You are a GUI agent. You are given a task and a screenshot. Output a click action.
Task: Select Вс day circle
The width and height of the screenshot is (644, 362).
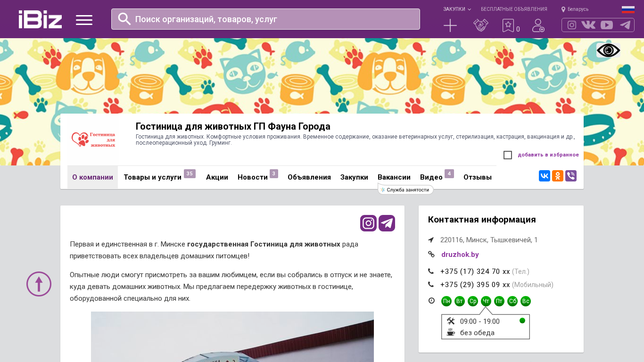click(526, 301)
